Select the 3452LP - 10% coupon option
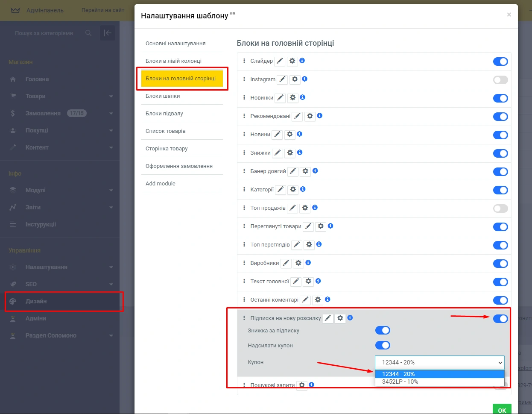Image resolution: width=532 pixels, height=414 pixels. [x=400, y=382]
